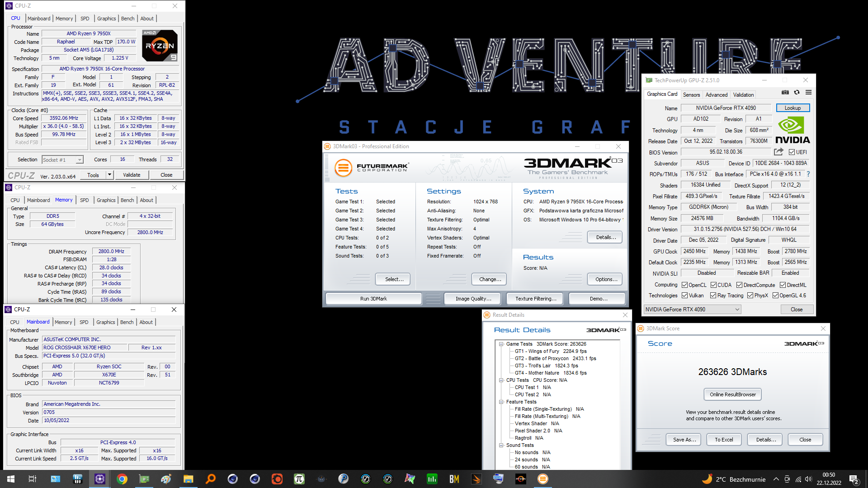Click Online ResultBrowser button
Screen dimensions: 868x488
pos(732,394)
